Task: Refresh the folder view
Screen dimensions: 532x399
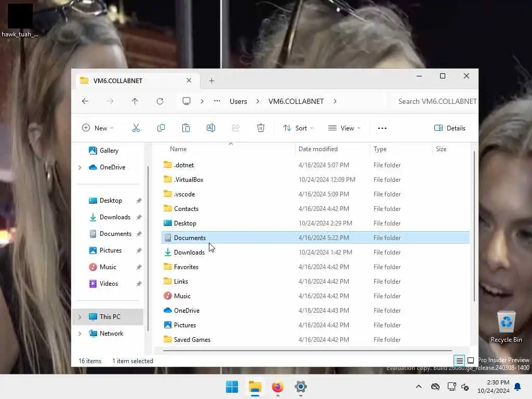Action: pos(160,101)
